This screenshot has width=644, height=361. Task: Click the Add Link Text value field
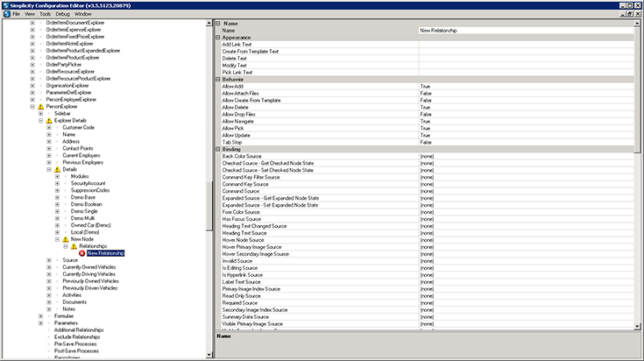point(526,45)
